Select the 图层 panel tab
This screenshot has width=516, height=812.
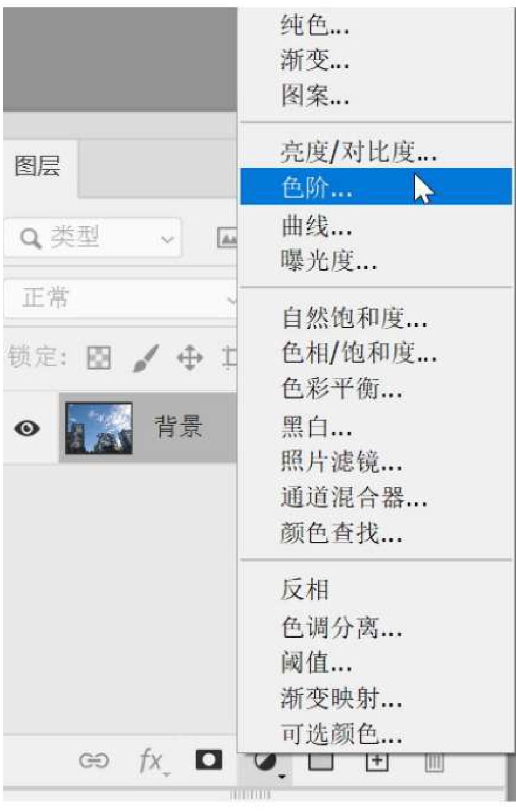click(37, 166)
